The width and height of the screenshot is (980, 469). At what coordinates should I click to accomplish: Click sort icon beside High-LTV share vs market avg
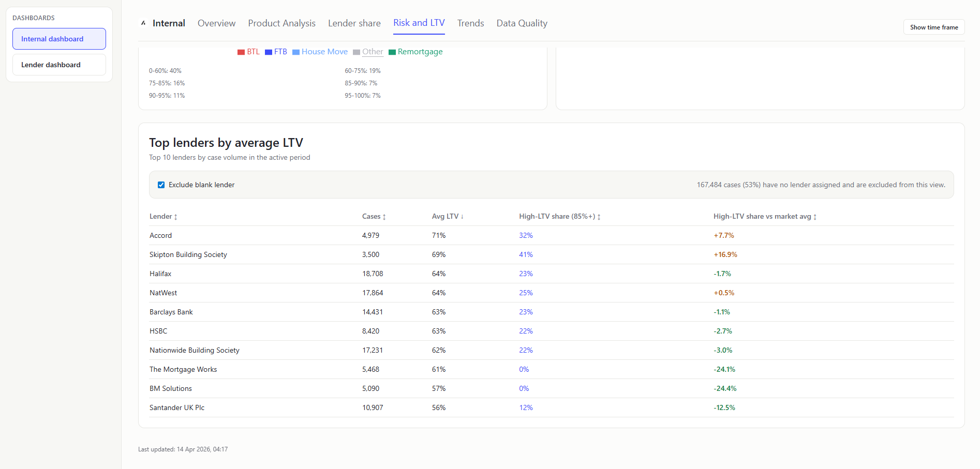coord(815,217)
